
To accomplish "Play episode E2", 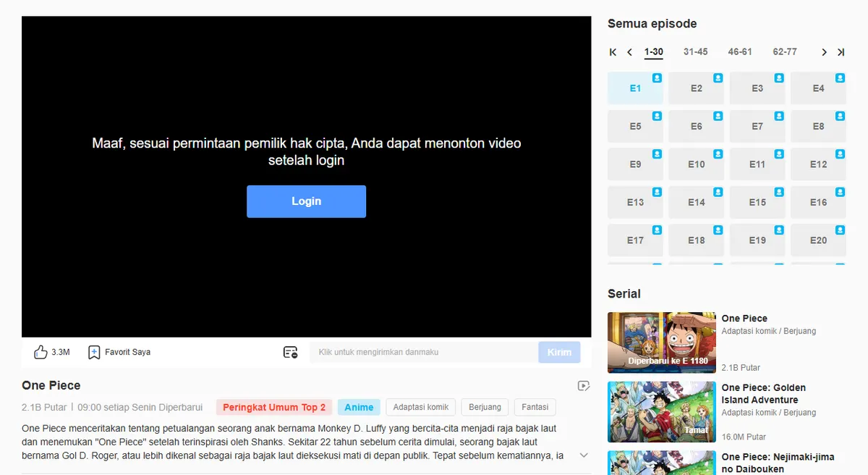I will (x=696, y=88).
